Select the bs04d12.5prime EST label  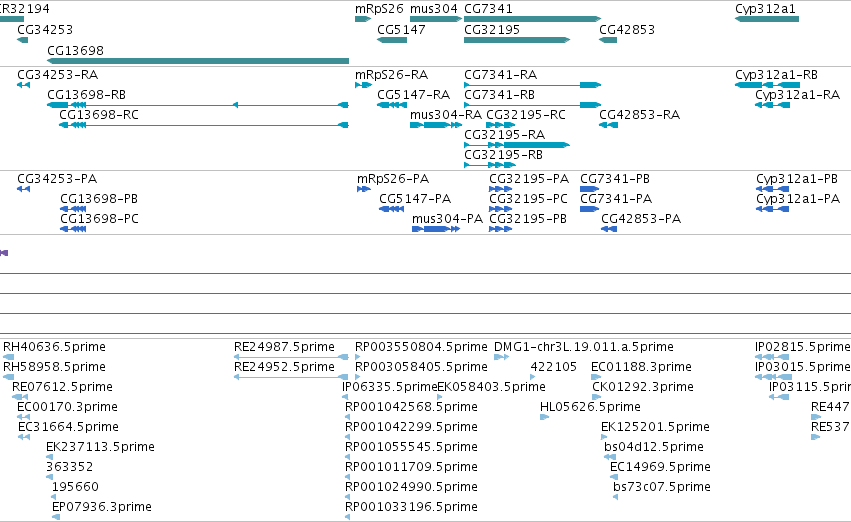coord(654,448)
